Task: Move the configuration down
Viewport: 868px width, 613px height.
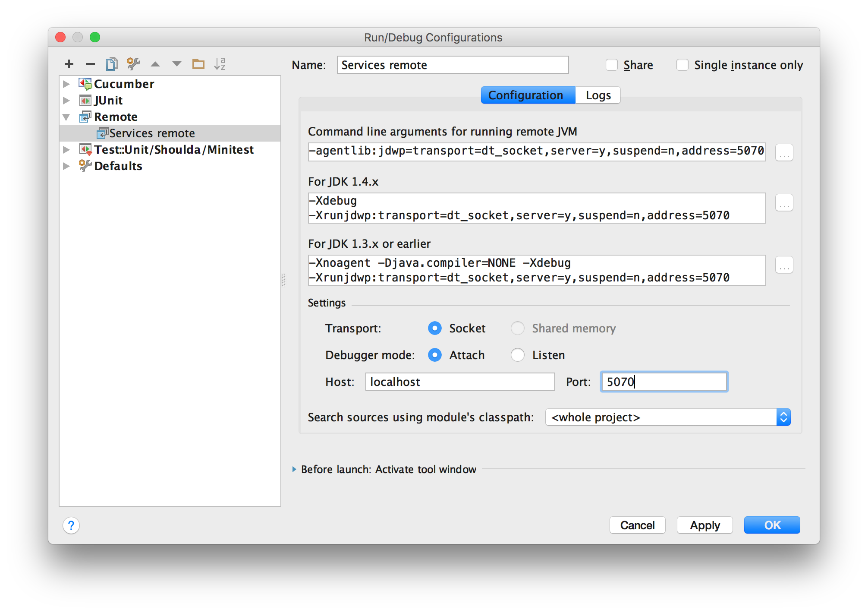Action: point(176,63)
